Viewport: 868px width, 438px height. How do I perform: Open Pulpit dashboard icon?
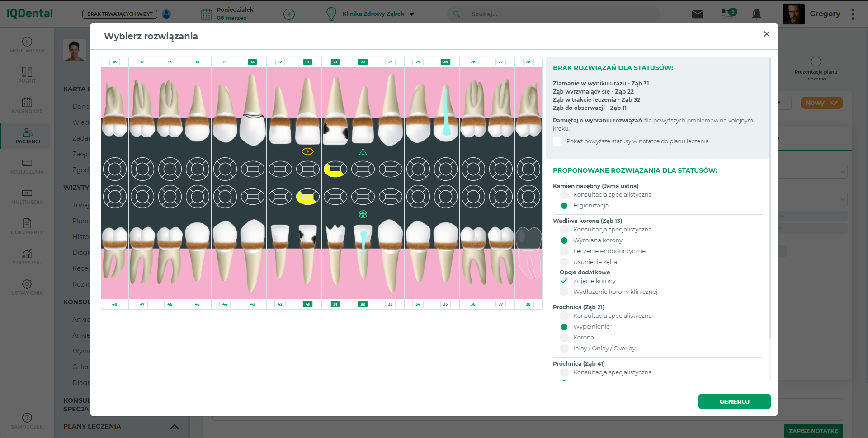[27, 75]
